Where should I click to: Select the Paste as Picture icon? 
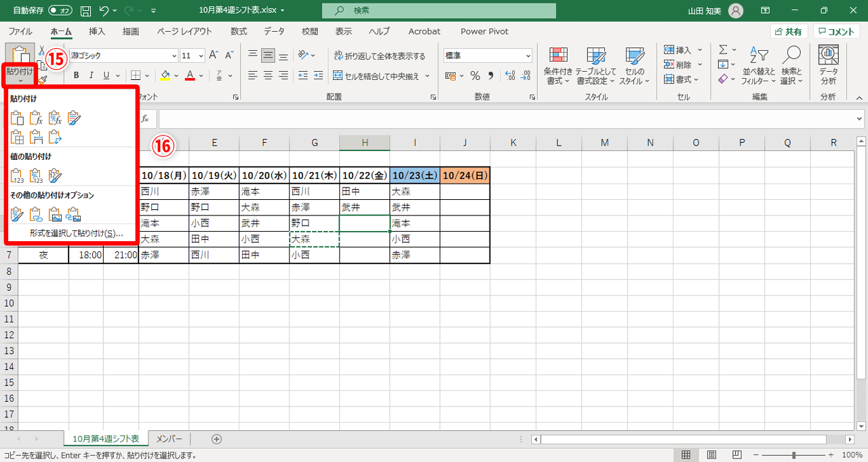coord(56,215)
